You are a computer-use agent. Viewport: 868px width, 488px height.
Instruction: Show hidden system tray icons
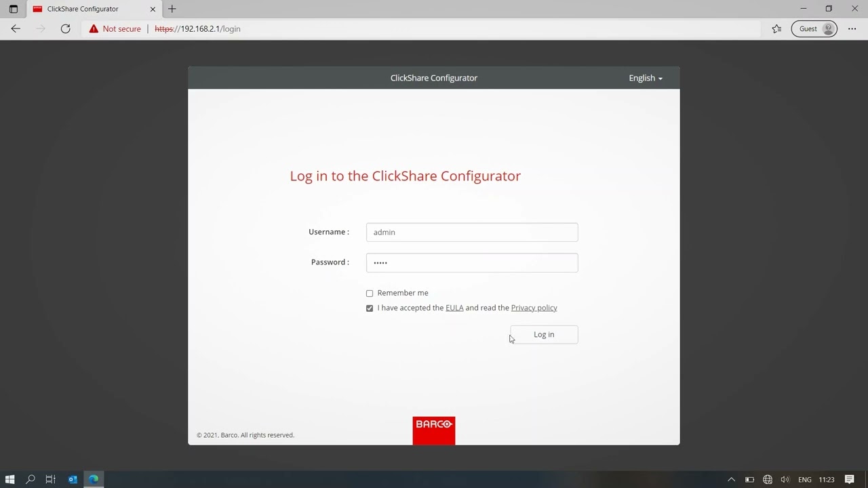[731, 479]
